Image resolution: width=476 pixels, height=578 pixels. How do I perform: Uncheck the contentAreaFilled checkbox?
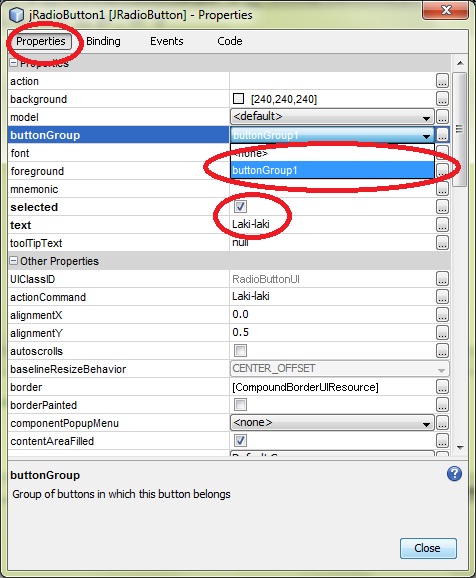click(x=240, y=441)
